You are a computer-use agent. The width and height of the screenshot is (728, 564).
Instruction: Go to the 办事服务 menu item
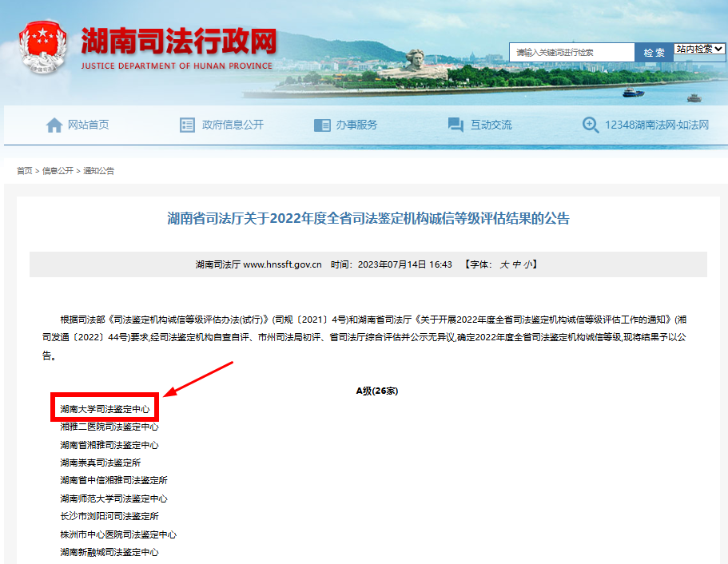[356, 125]
